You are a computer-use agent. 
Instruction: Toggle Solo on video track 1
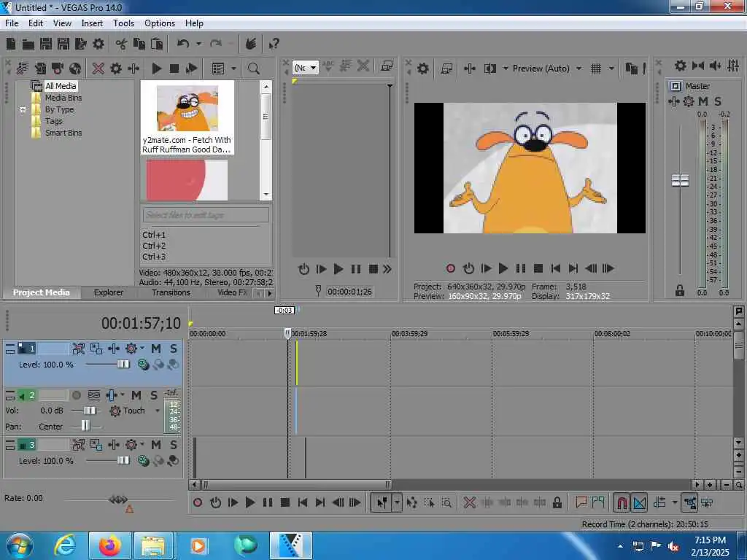(x=174, y=349)
